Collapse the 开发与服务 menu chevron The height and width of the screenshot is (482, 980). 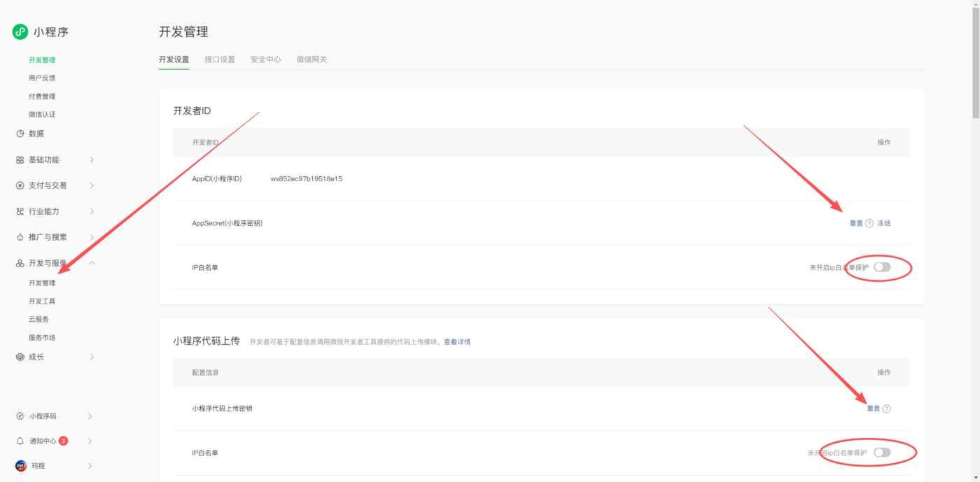(x=92, y=263)
